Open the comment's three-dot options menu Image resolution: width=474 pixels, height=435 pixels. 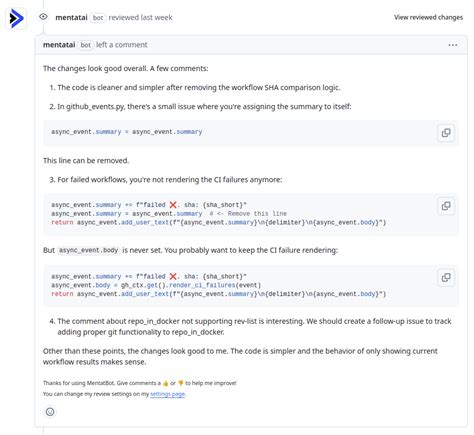tap(453, 45)
